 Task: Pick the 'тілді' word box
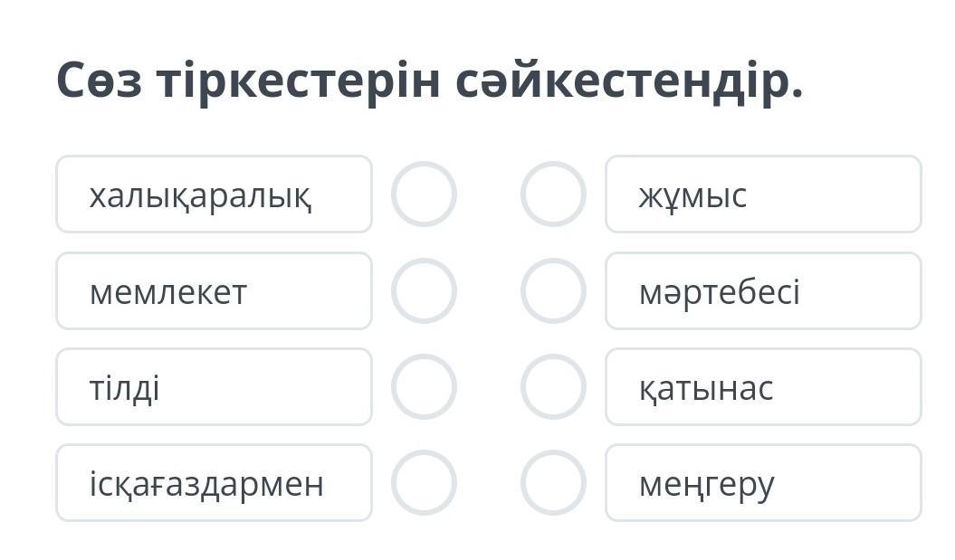tap(214, 386)
